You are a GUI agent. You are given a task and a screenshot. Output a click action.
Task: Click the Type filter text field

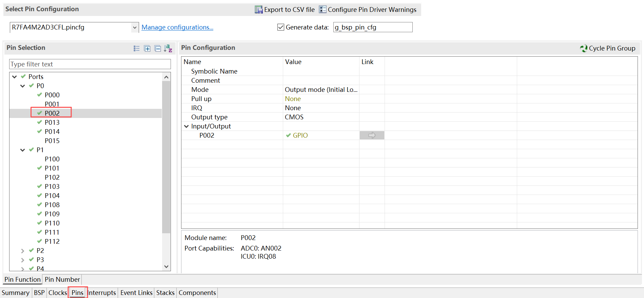click(x=90, y=64)
